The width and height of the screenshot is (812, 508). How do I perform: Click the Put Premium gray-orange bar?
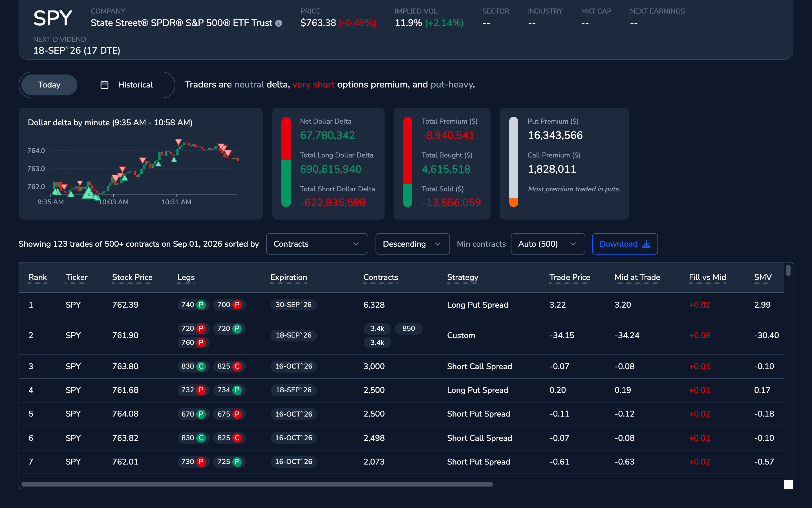pyautogui.click(x=513, y=162)
